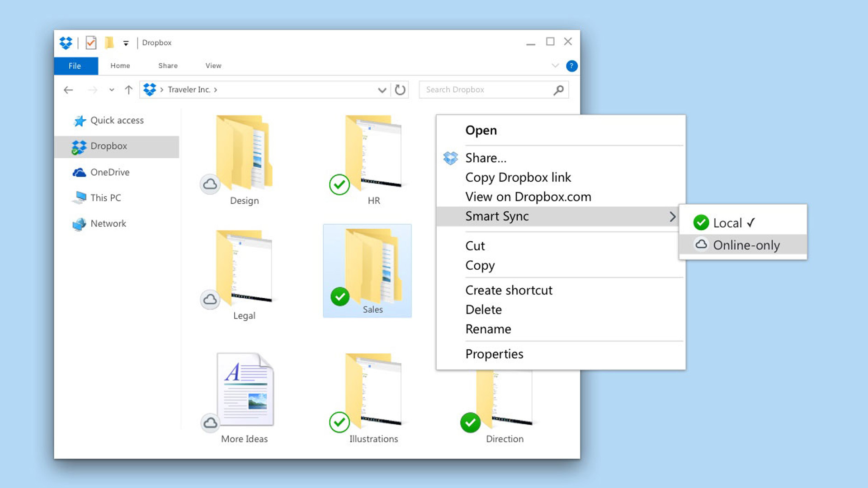
Task: Select the More Ideas document icon
Action: pos(245,389)
